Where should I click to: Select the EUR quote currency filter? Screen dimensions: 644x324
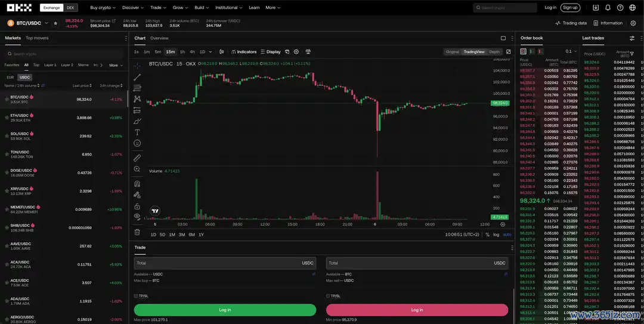tap(10, 78)
